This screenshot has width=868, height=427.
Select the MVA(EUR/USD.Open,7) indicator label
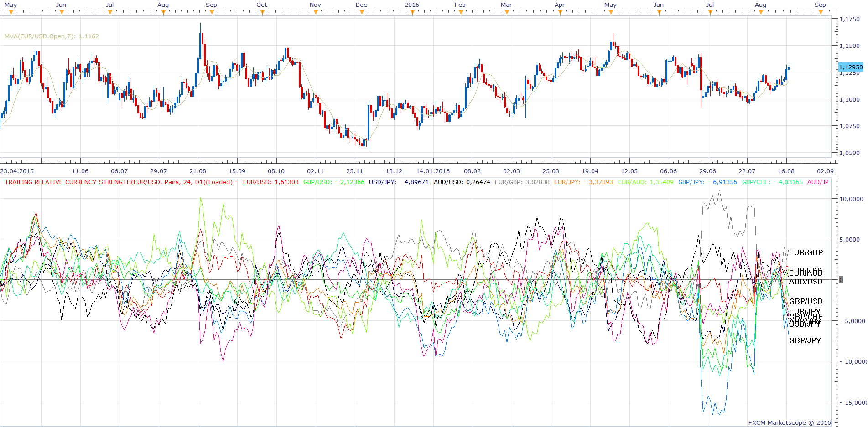pos(52,36)
